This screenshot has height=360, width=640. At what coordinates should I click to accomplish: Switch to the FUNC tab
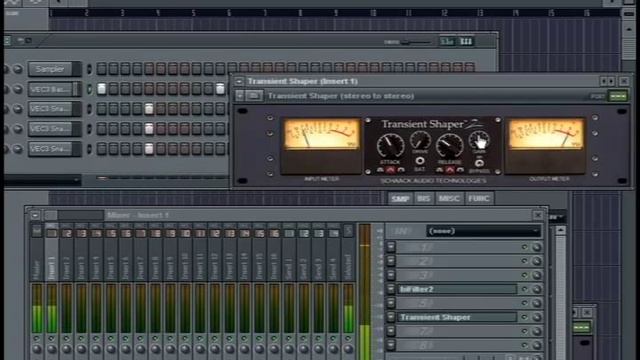pos(479,199)
